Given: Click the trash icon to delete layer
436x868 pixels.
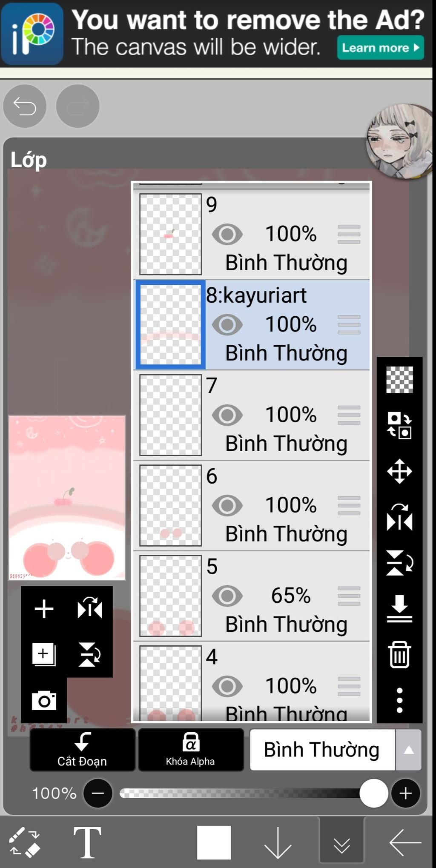Looking at the screenshot, I should click(399, 654).
